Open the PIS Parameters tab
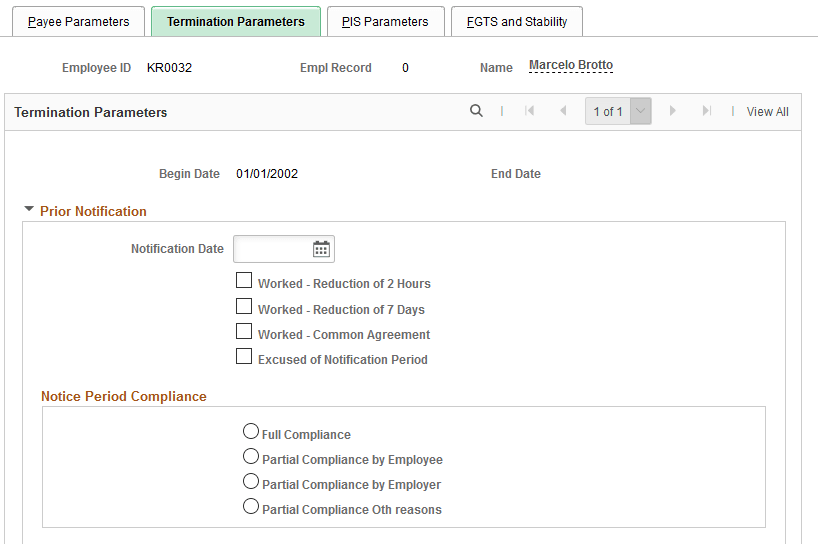 [x=386, y=21]
